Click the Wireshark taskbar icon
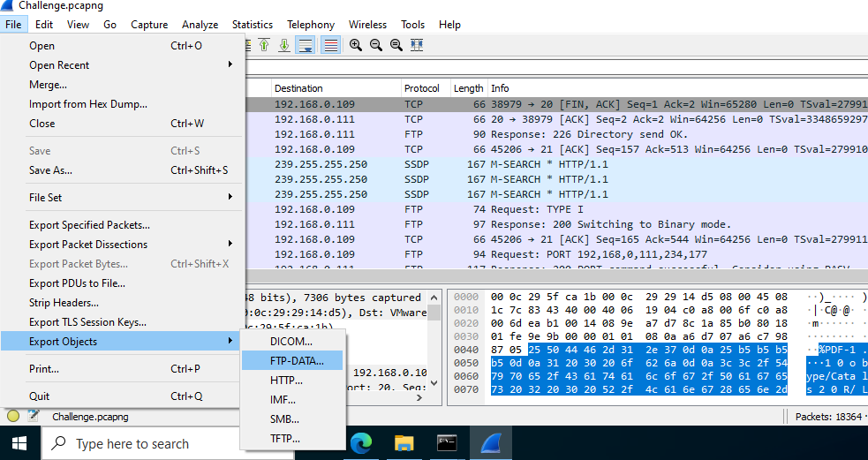The image size is (868, 460). 491,443
